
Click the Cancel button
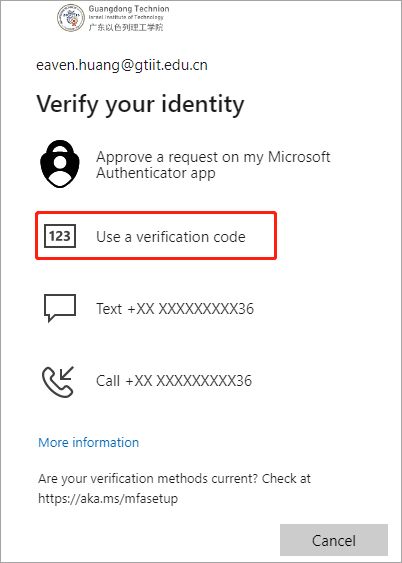click(x=334, y=540)
